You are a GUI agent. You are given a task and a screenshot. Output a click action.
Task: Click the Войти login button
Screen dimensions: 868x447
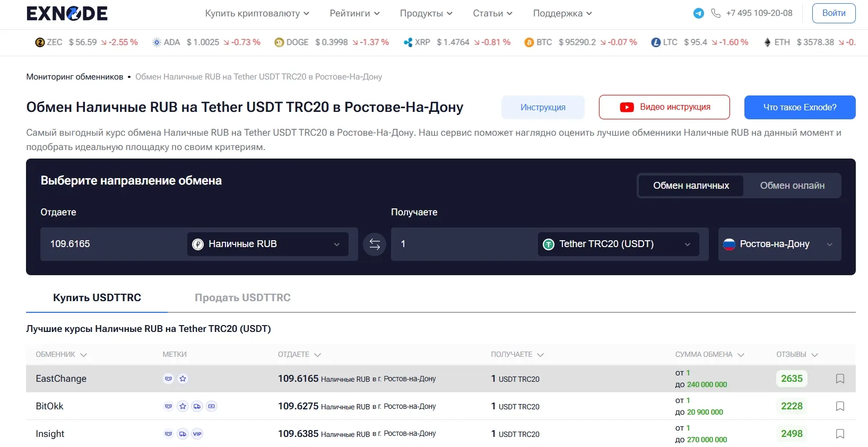click(834, 13)
